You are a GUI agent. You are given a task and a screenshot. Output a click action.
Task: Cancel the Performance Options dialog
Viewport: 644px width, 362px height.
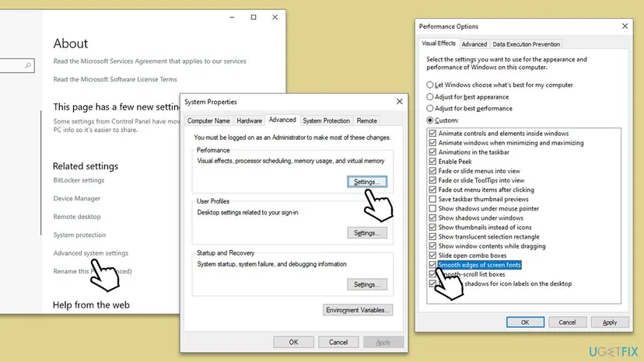[x=567, y=322]
